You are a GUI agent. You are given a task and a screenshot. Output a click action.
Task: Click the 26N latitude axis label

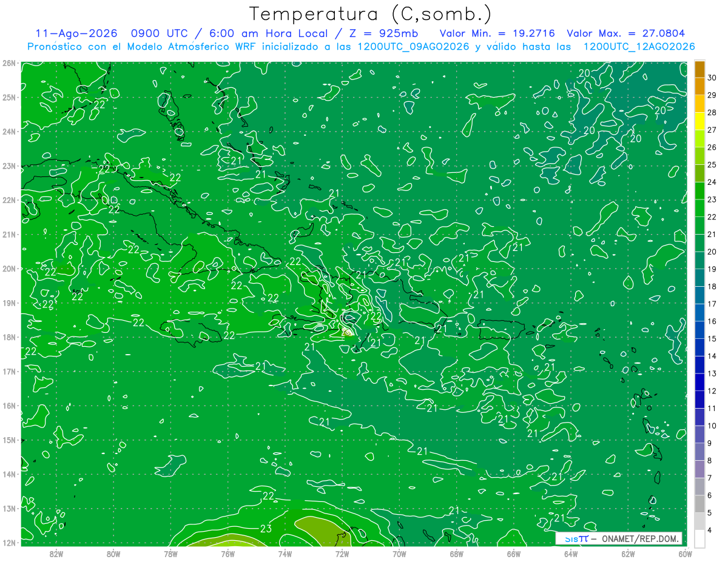click(9, 63)
